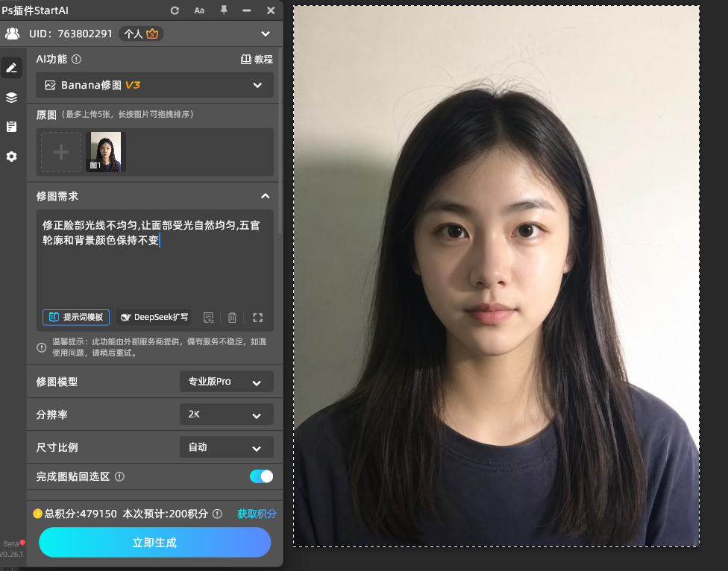Screen dimensions: 728x571
Task: Click the portrait photo on canvas
Action: [496, 276]
